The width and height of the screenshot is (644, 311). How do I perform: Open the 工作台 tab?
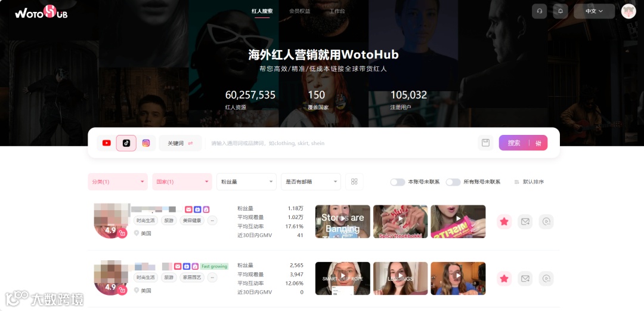[337, 11]
